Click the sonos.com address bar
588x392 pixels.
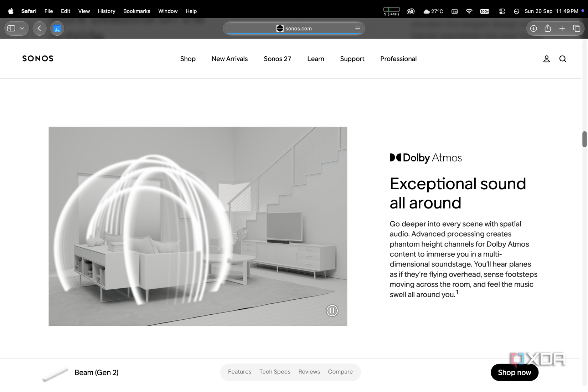click(294, 29)
